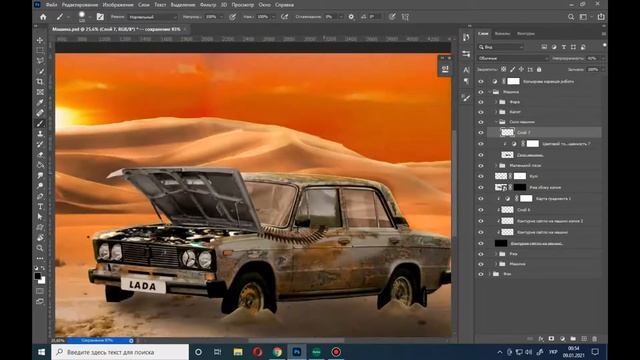Hide the Карта градиента 1 layer

(481, 198)
